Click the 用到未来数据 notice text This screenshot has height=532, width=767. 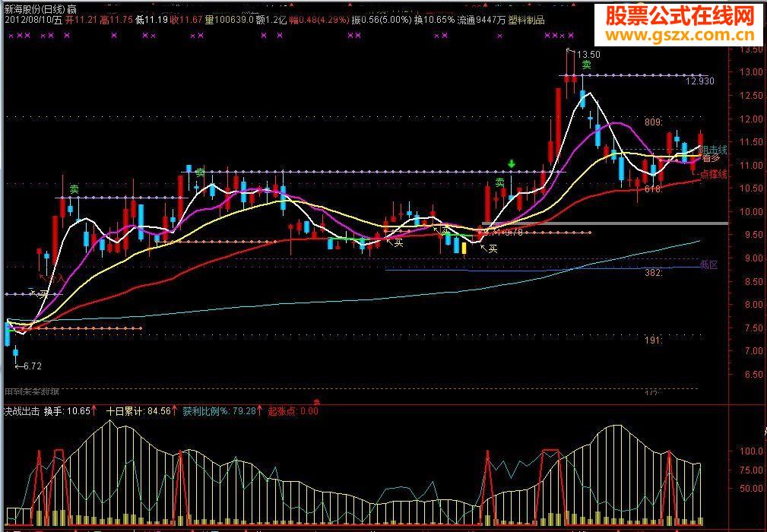tap(32, 392)
